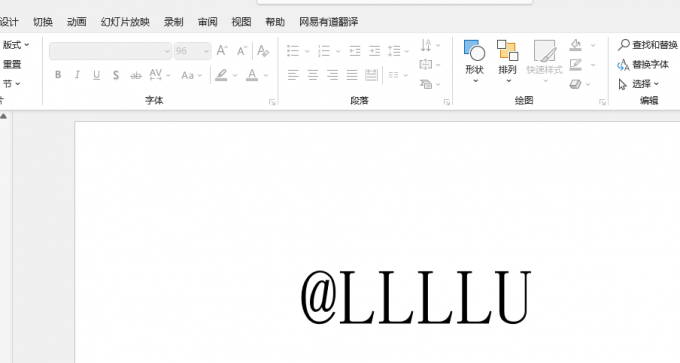Image resolution: width=680 pixels, height=363 pixels.
Task: Click 替换字体 button
Action: click(643, 65)
